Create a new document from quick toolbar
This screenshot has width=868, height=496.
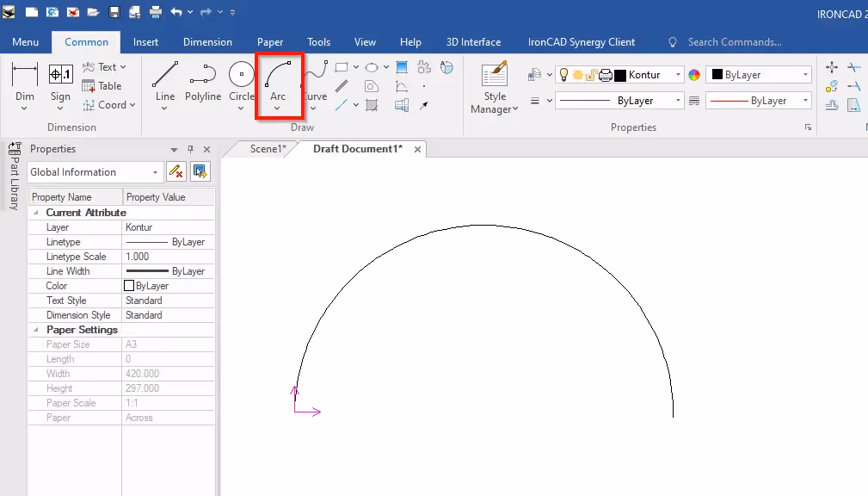[32, 12]
